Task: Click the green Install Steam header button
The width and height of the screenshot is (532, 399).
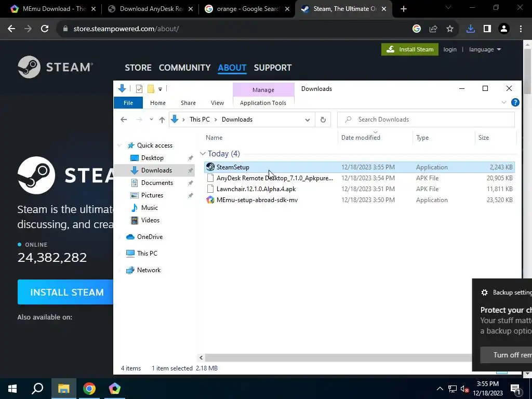Action: point(410,49)
